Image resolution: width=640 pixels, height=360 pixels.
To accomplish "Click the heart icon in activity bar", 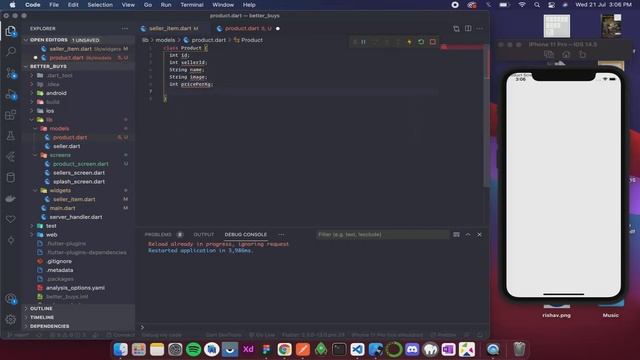I will coord(11,219).
